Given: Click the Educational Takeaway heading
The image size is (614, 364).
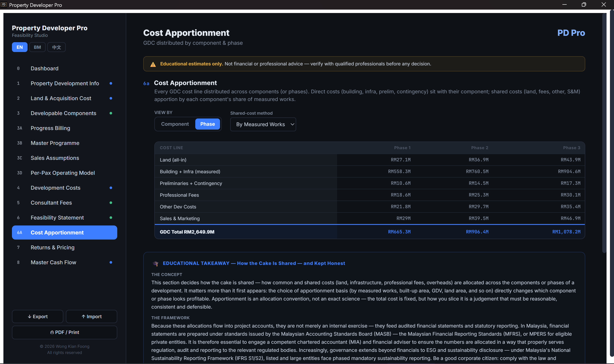Looking at the screenshot, I should 254,263.
